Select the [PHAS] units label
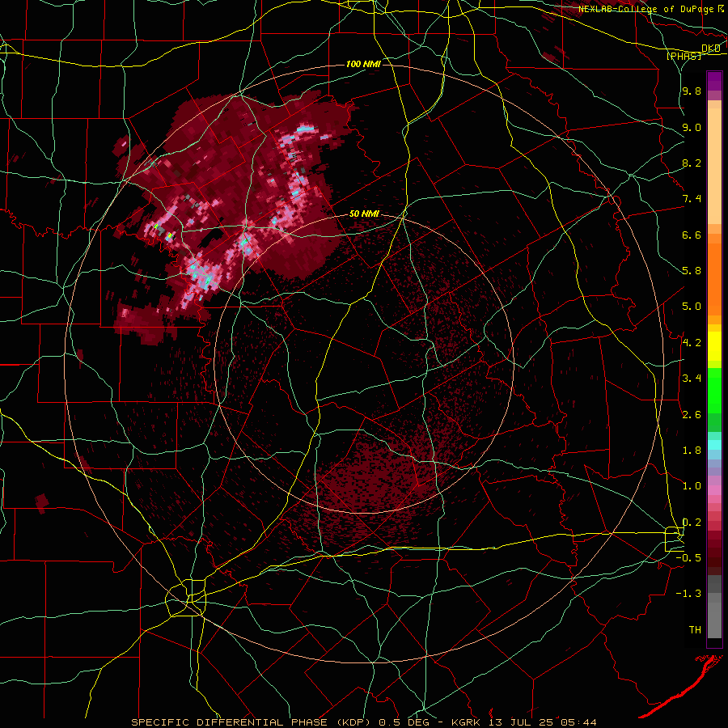Image resolution: width=728 pixels, height=728 pixels. point(684,57)
